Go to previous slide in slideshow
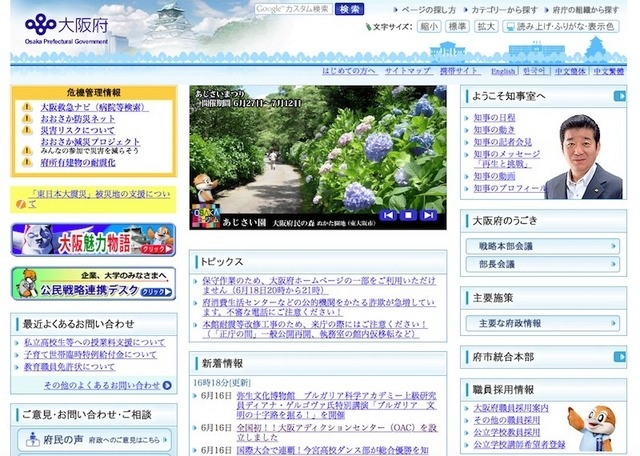Image resolution: width=640 pixels, height=456 pixels. coord(388,215)
